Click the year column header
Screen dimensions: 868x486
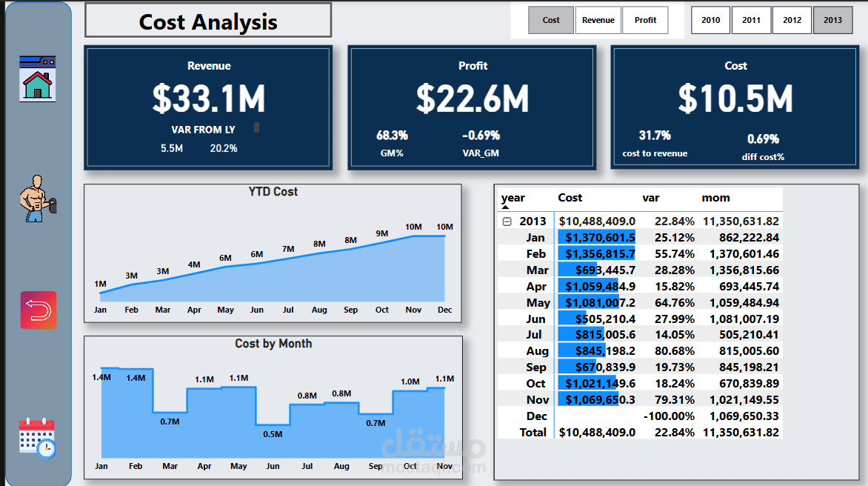click(513, 198)
